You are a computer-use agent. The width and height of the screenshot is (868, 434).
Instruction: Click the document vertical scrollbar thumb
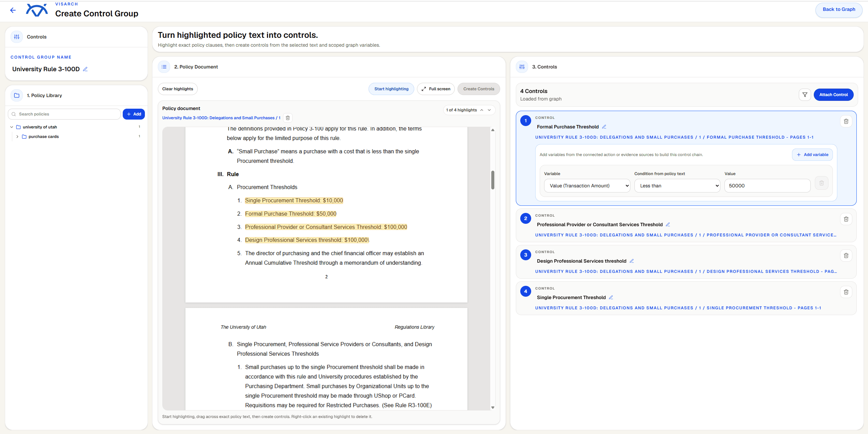[493, 180]
